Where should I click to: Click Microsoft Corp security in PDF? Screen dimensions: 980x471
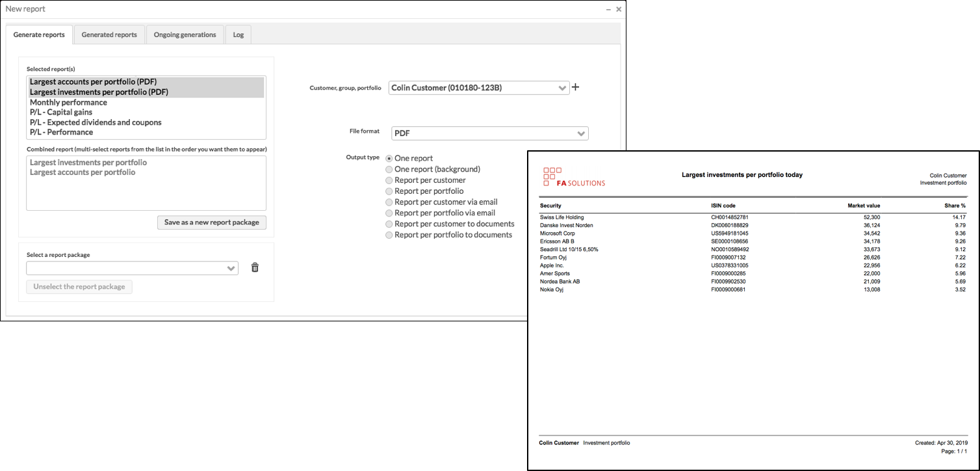click(558, 233)
